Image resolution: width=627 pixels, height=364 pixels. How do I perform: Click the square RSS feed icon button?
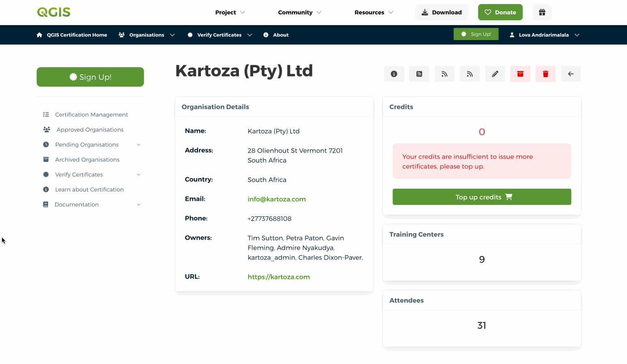click(419, 74)
